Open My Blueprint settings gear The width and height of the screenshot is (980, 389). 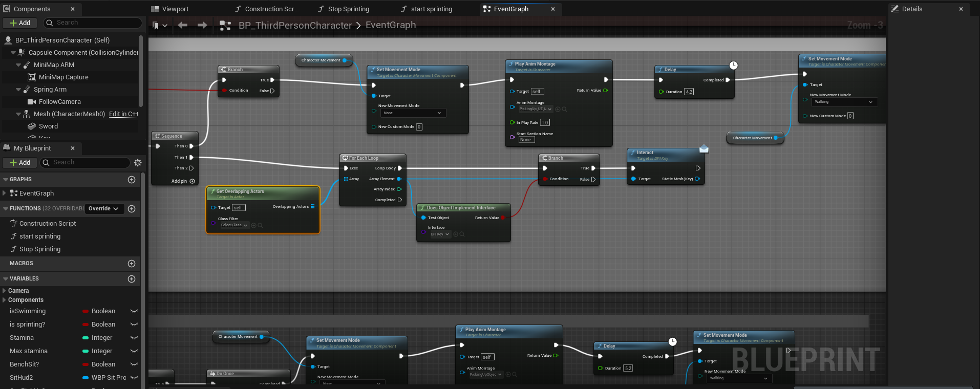coord(137,163)
